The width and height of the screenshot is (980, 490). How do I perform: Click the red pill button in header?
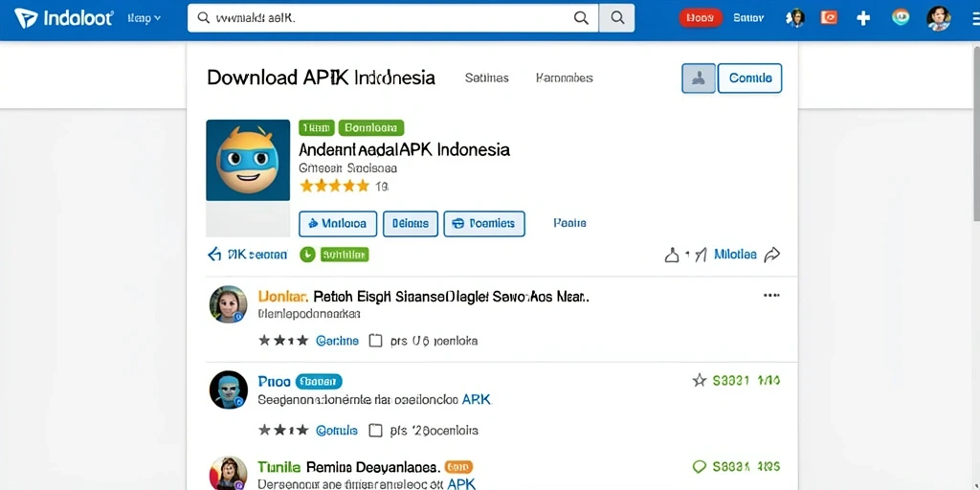click(700, 18)
